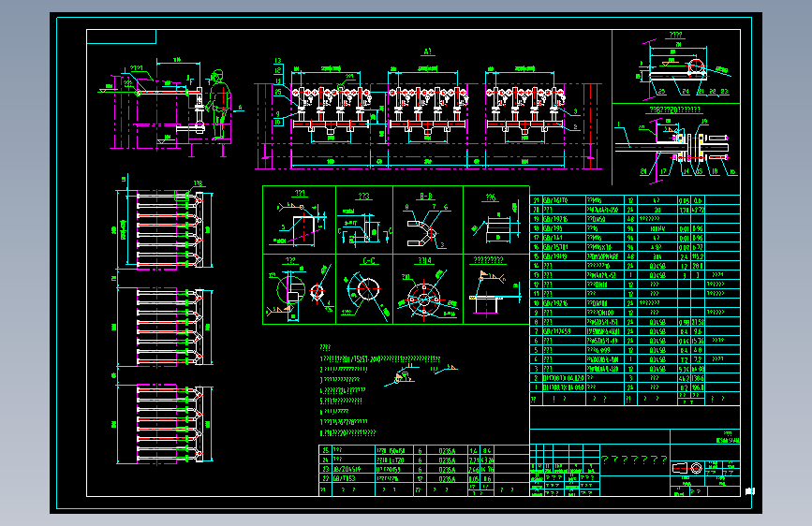Image resolution: width=812 pixels, height=526 pixels.
Task: Click item number 1 row in parts list
Action: (635, 387)
